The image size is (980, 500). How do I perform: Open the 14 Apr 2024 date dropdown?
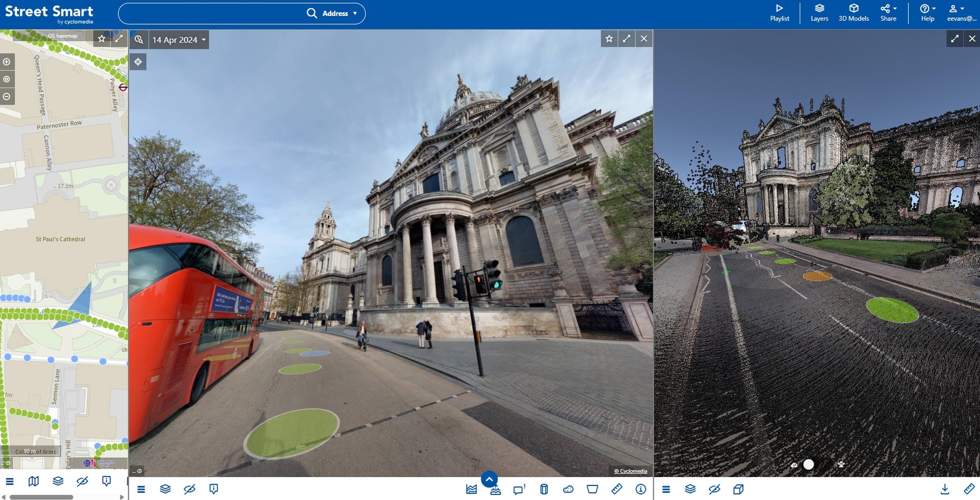[179, 40]
